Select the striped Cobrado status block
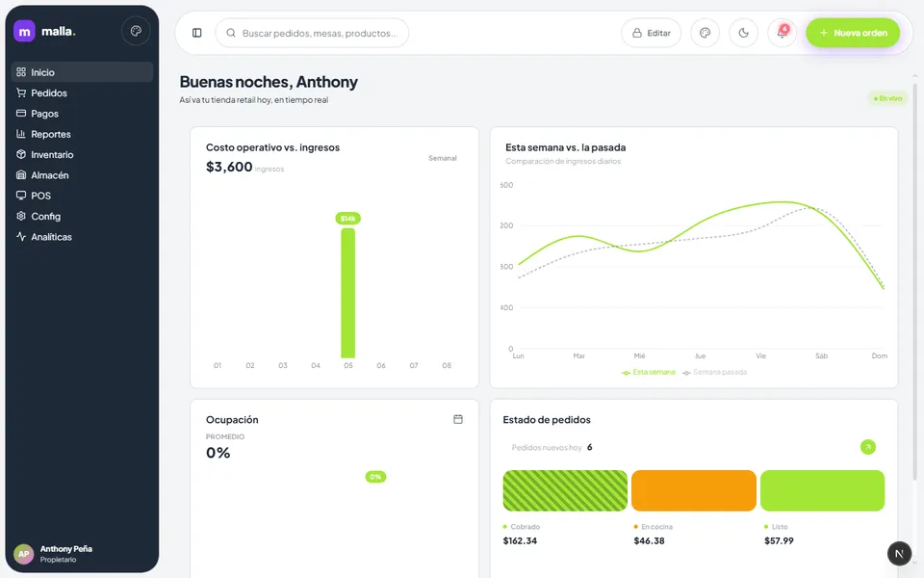Viewport: 924px width, 578px height. pos(565,490)
